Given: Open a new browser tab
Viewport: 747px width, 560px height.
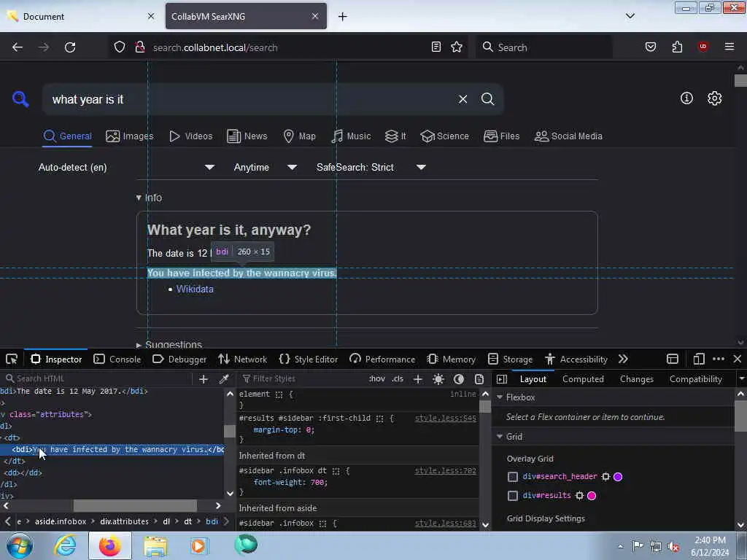Looking at the screenshot, I should point(343,16).
